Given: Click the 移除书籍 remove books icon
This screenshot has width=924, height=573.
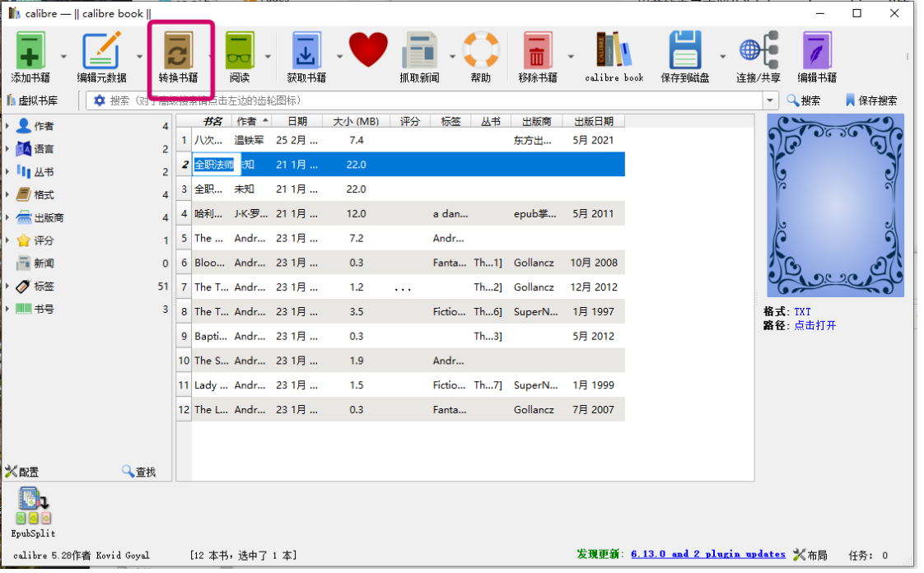Looking at the screenshot, I should 537,57.
